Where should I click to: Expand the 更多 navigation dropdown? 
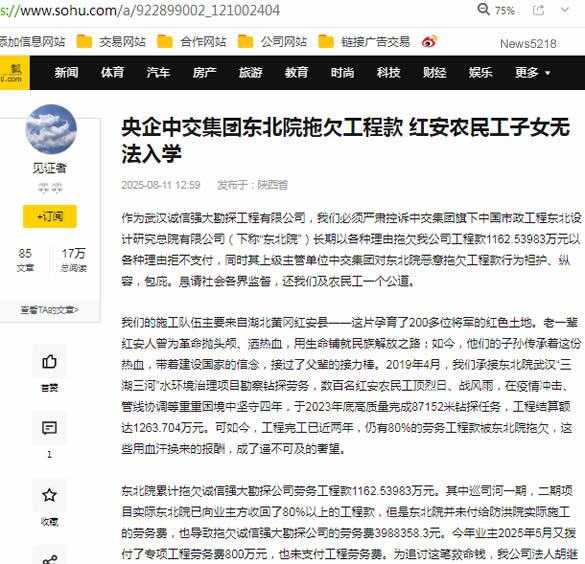532,72
